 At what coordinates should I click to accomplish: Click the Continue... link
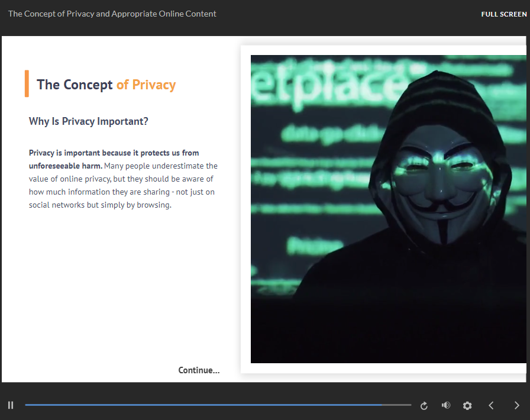199,370
